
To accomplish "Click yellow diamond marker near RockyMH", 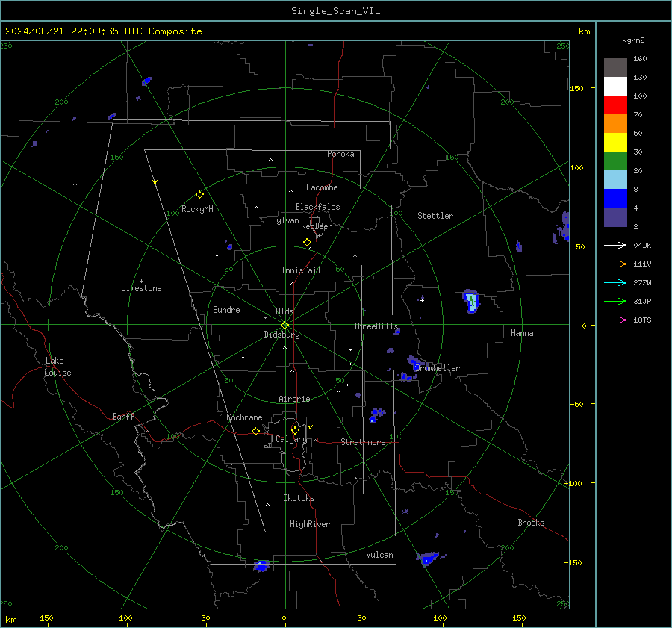I will 199,195.
